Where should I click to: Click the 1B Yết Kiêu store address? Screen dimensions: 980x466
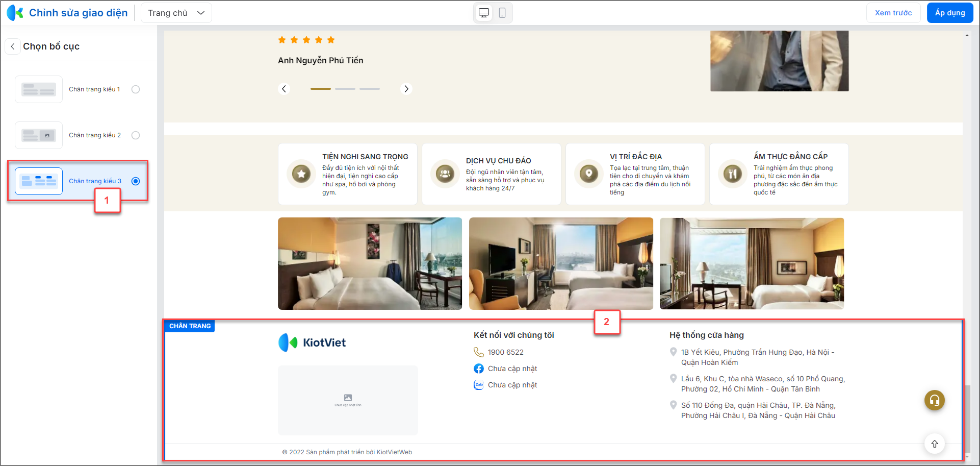pyautogui.click(x=758, y=357)
